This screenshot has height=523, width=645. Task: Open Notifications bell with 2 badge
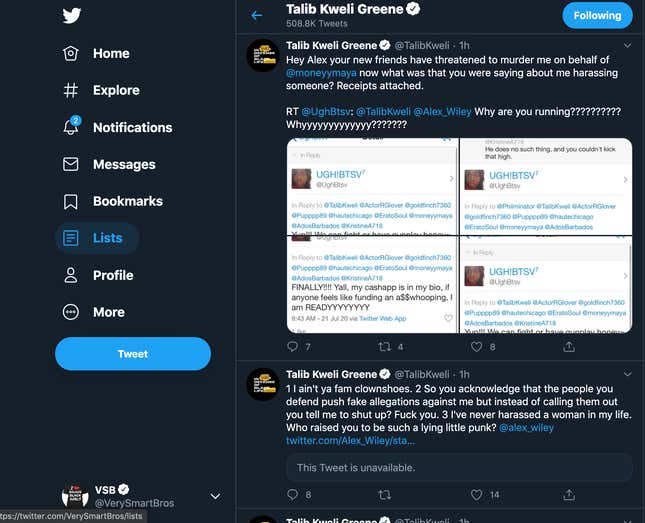click(72, 126)
